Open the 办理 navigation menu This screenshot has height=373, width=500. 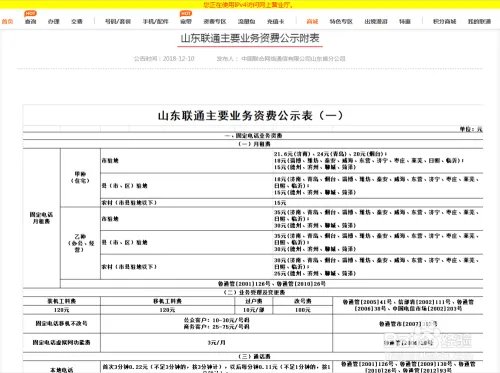(x=53, y=21)
